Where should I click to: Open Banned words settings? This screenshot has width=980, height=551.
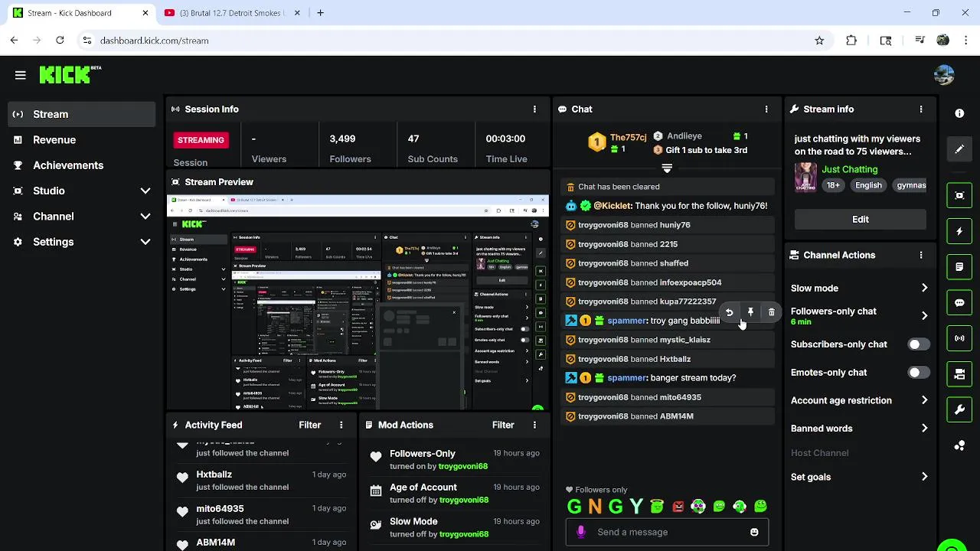(x=859, y=429)
